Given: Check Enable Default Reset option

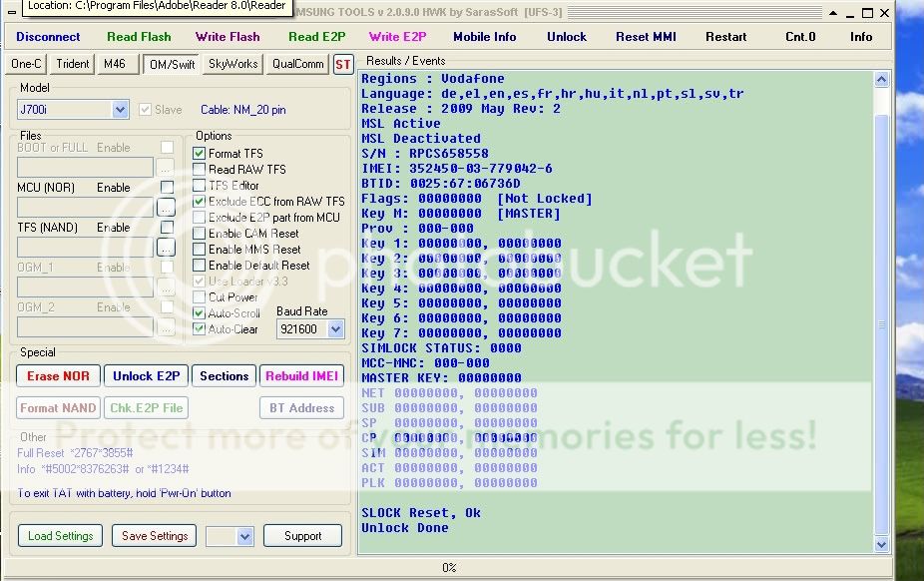Looking at the screenshot, I should 200,266.
